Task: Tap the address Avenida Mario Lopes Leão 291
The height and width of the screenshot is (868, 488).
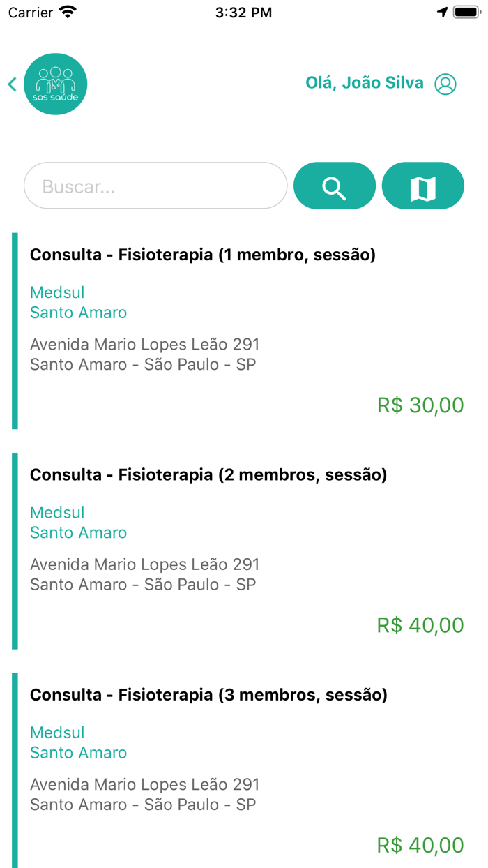Action: tap(144, 344)
